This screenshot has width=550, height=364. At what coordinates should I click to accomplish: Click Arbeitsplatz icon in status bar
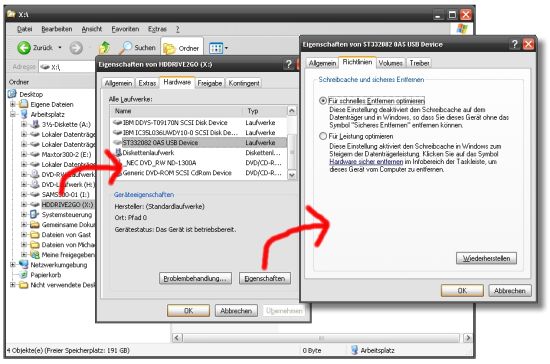[355, 350]
